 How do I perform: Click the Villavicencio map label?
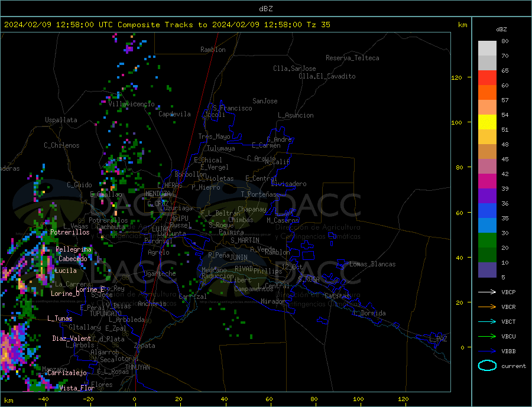click(x=131, y=104)
